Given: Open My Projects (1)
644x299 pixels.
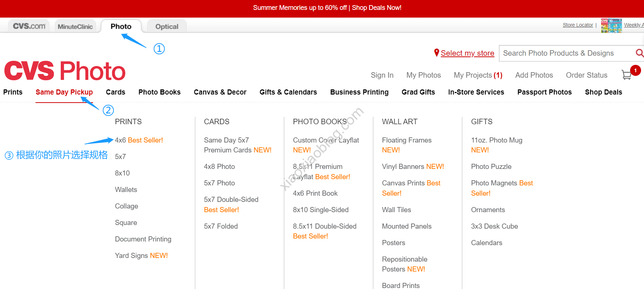Looking at the screenshot, I should pos(478,75).
